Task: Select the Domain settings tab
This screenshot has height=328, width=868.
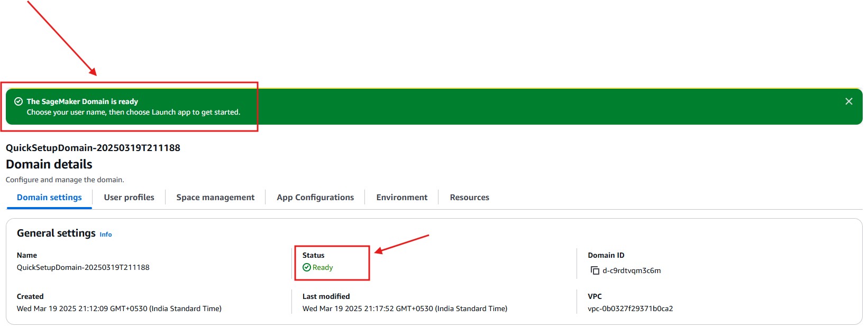Action: click(x=49, y=198)
